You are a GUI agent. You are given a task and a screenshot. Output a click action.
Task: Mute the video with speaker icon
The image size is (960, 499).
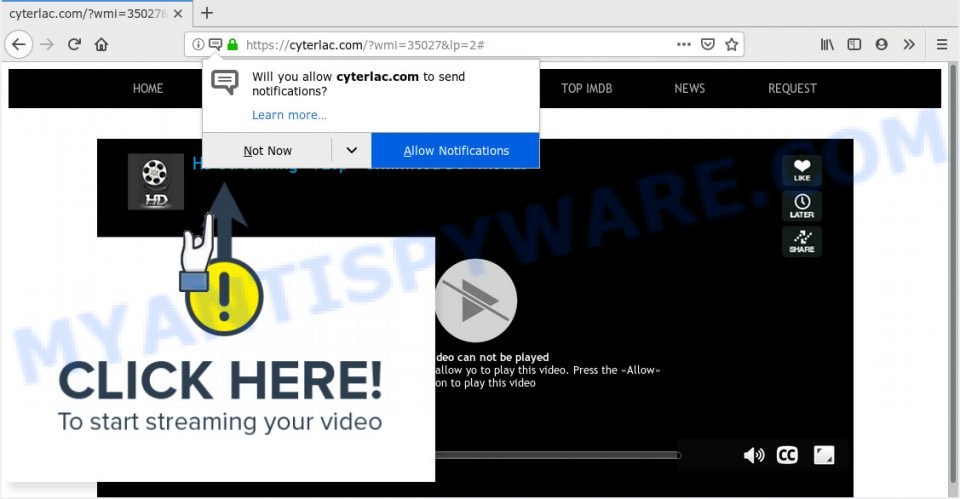click(754, 456)
